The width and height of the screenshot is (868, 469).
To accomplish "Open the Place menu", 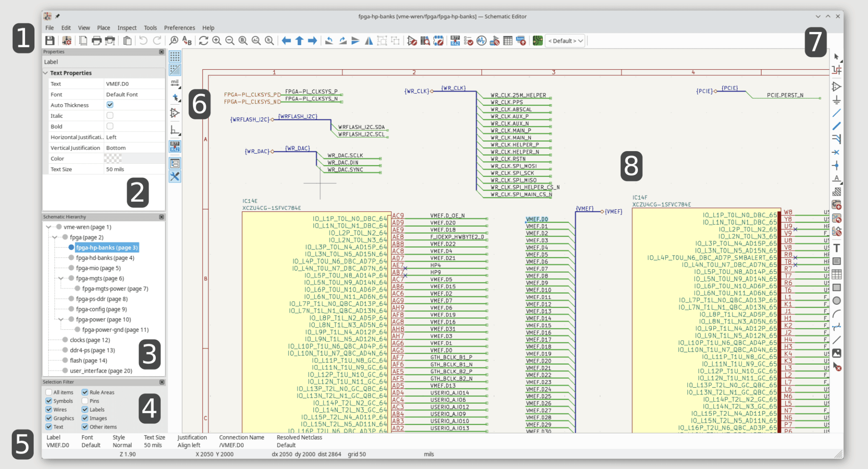I will tap(103, 28).
